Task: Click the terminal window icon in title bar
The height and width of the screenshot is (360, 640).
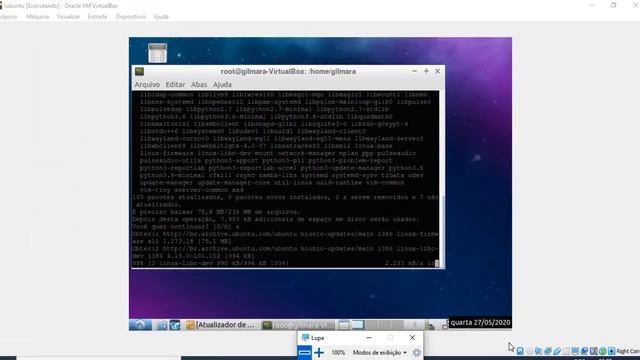Action: point(140,71)
